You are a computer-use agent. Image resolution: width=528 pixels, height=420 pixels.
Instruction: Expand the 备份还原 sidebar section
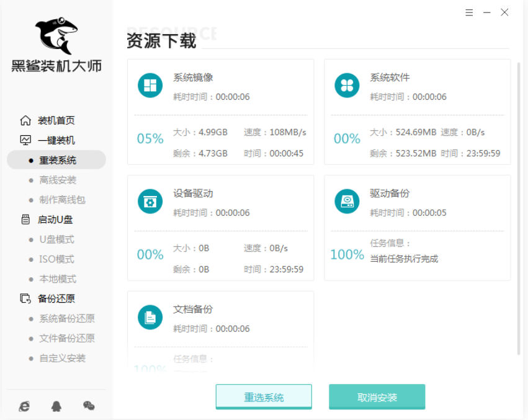click(x=56, y=298)
